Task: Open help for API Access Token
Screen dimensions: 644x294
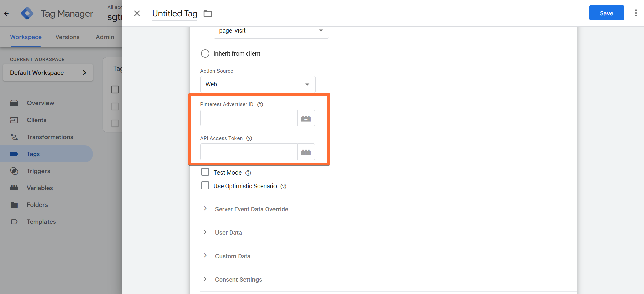Action: 249,138
